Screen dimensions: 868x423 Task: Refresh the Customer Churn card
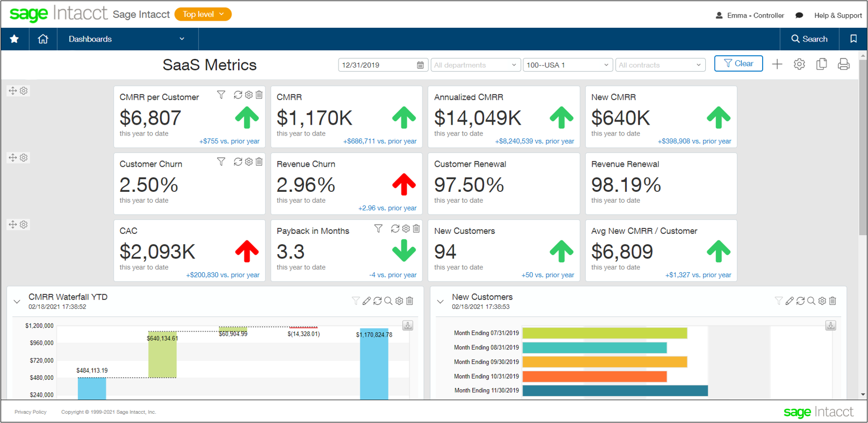pyautogui.click(x=238, y=161)
